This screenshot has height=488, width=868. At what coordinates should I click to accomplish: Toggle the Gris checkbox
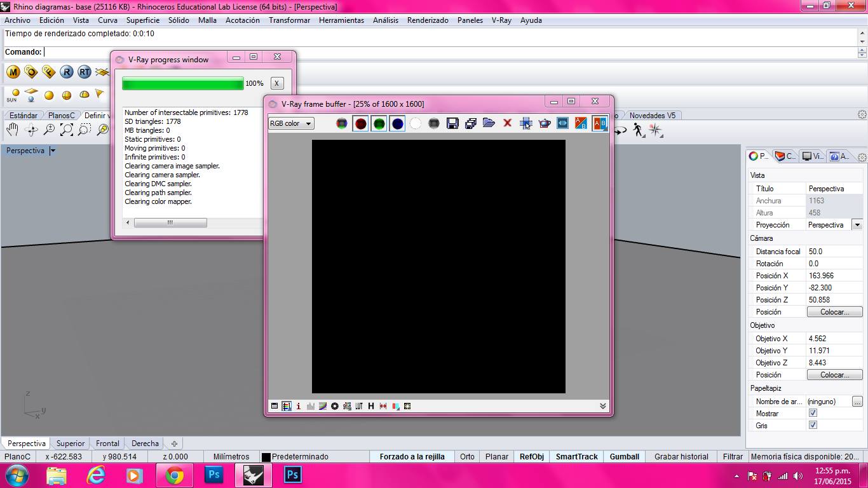(813, 425)
